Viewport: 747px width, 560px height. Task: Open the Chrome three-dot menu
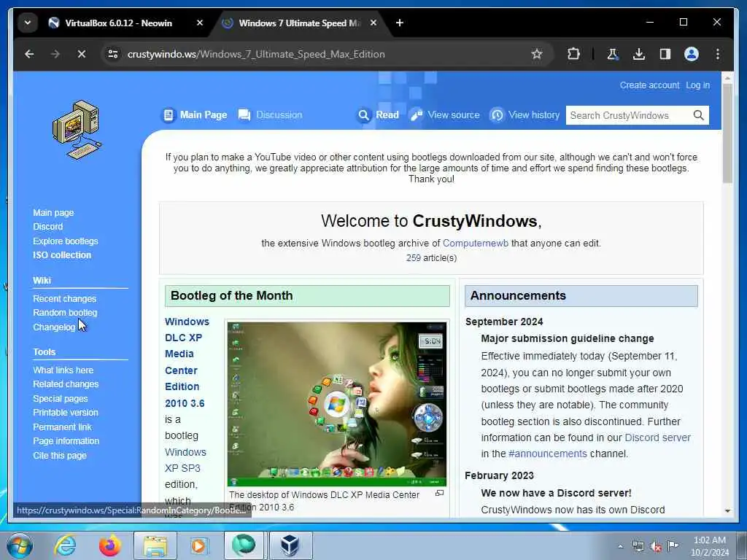coord(718,54)
